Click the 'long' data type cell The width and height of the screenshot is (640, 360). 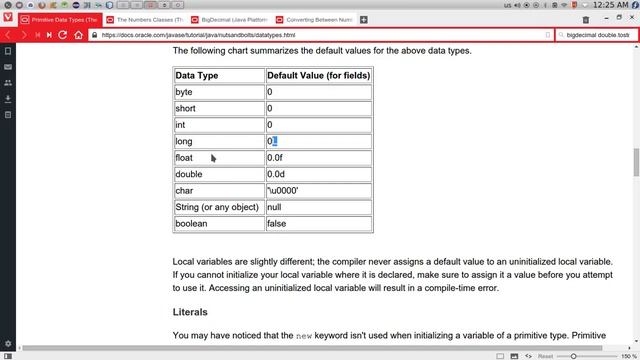coord(219,141)
